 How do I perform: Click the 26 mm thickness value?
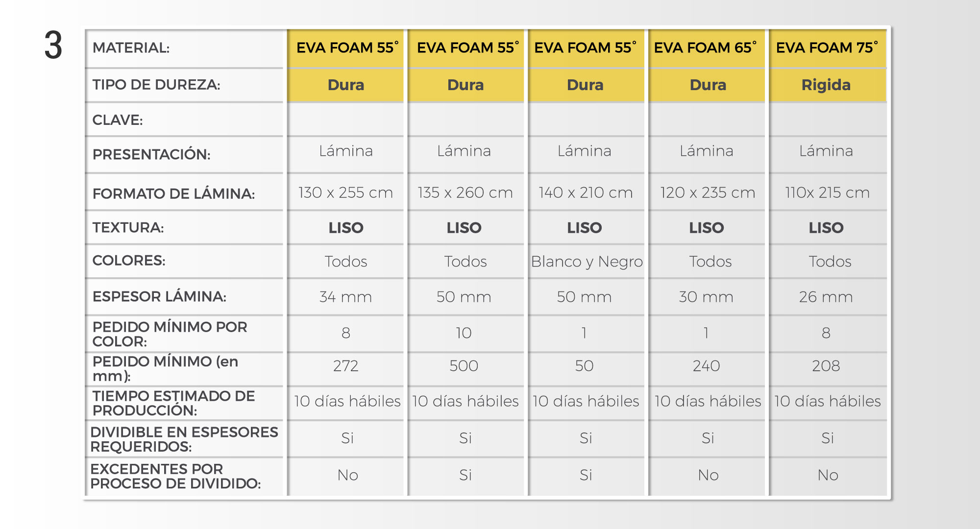click(826, 297)
